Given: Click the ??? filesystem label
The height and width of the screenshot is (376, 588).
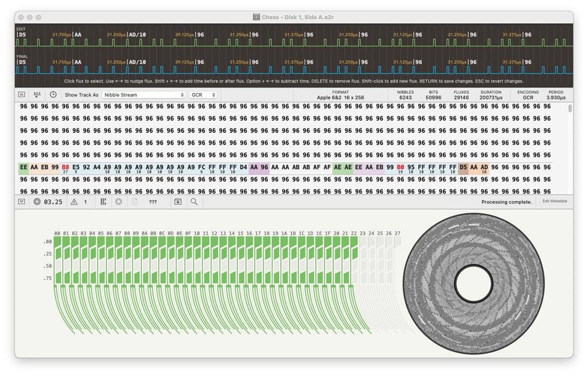Looking at the screenshot, I should click(x=153, y=201).
